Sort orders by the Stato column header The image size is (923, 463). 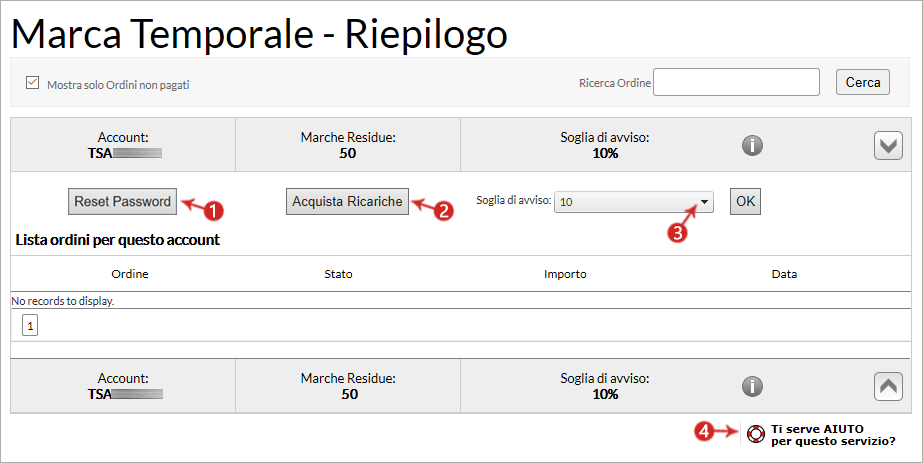pyautogui.click(x=338, y=274)
